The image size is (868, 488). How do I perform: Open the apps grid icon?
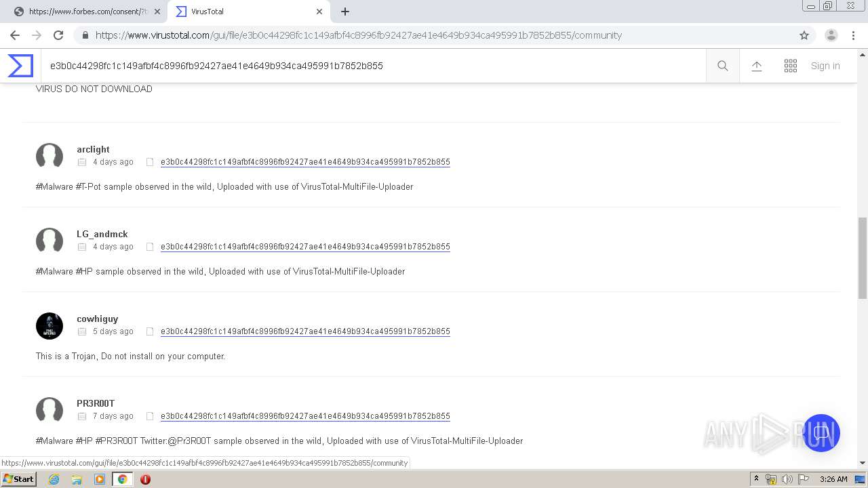[x=791, y=66]
